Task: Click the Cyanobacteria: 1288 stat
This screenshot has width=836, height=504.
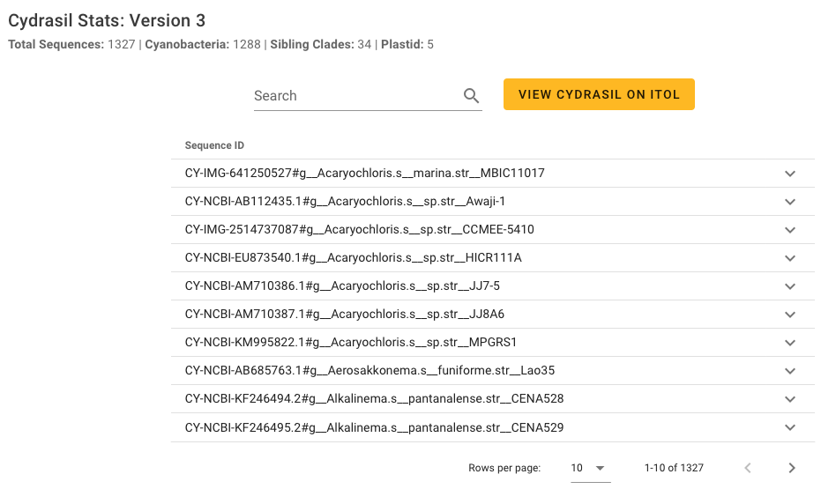Action: pos(203,44)
